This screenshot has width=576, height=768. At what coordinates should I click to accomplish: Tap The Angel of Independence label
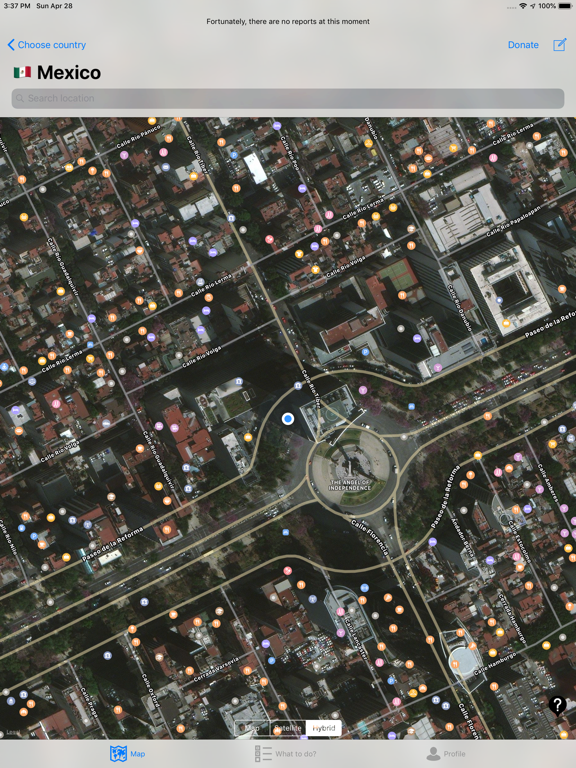(x=350, y=485)
